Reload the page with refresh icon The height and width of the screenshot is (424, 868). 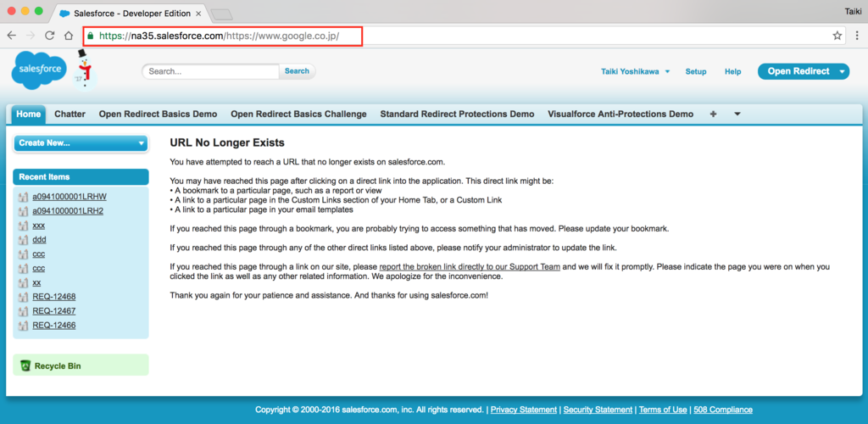click(50, 36)
